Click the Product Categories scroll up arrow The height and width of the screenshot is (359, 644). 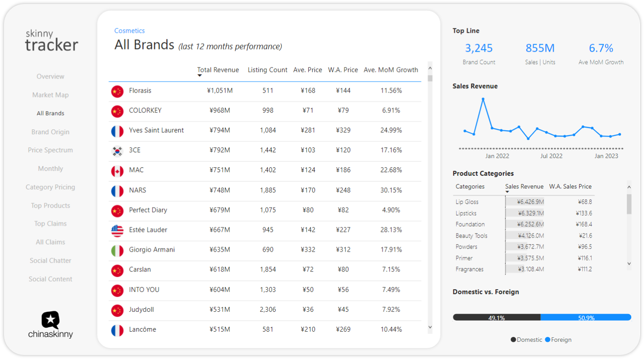pos(629,187)
